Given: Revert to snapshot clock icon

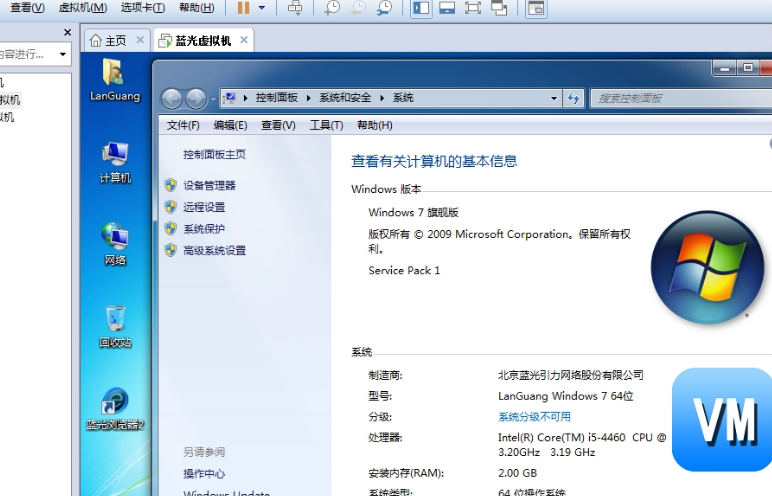Looking at the screenshot, I should click(x=358, y=7).
